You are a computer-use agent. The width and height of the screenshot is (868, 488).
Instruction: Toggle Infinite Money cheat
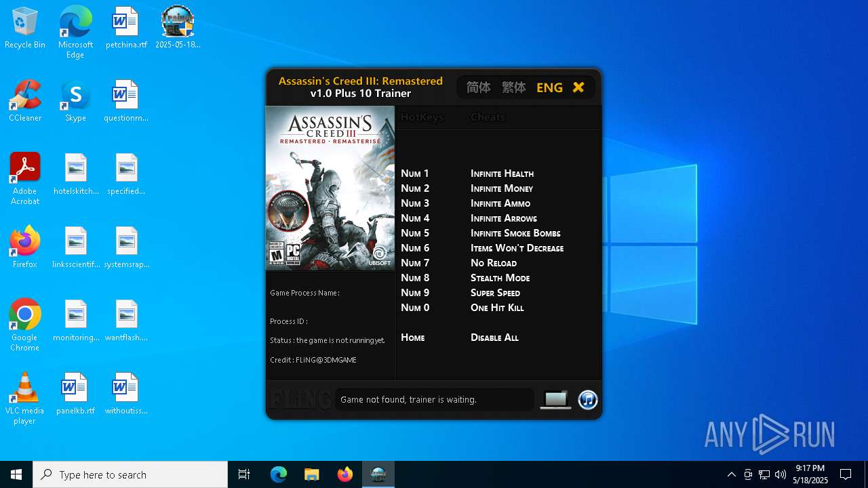[x=502, y=188]
